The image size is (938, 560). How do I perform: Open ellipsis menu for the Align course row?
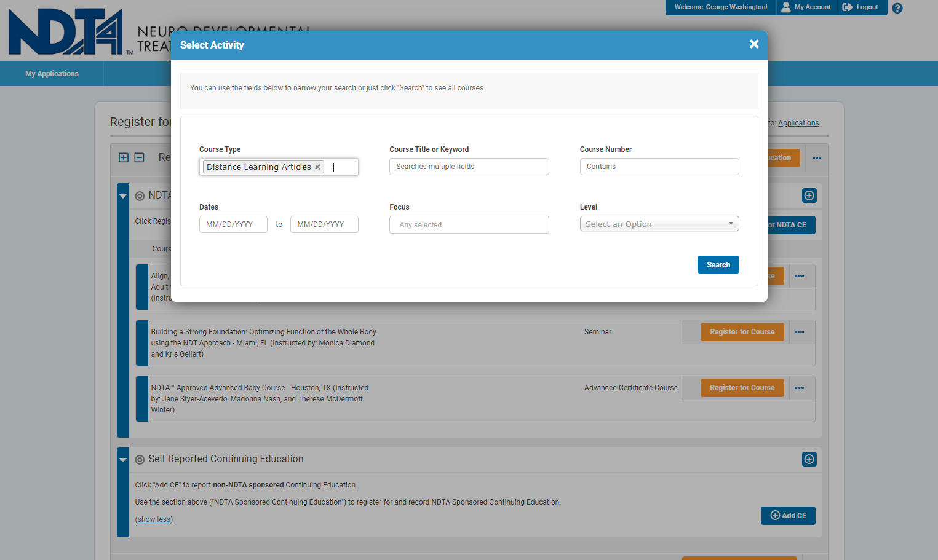[x=800, y=276]
